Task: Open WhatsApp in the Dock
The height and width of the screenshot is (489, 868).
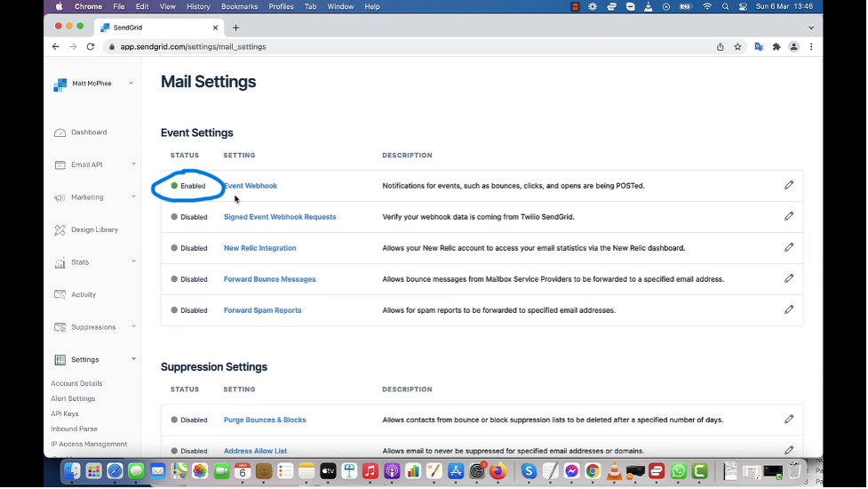Action: (678, 470)
